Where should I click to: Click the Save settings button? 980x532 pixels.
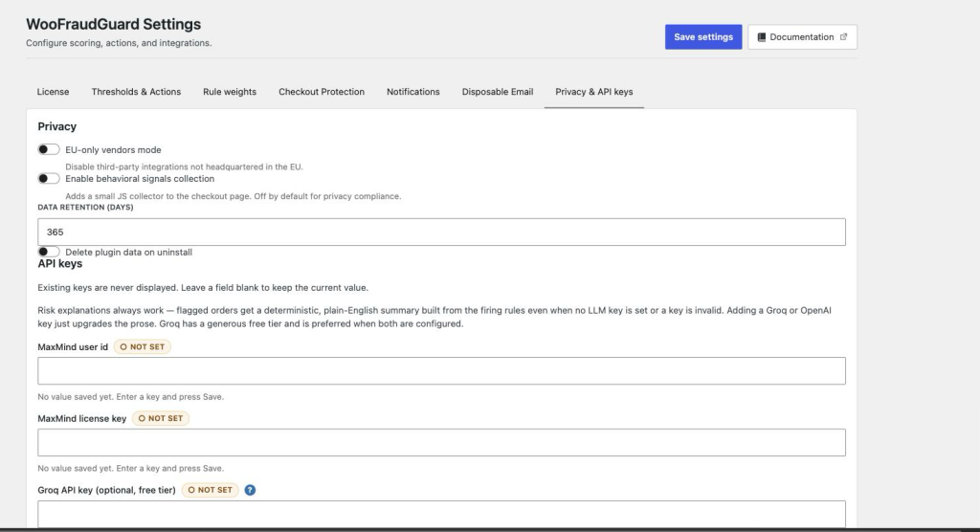click(x=703, y=37)
